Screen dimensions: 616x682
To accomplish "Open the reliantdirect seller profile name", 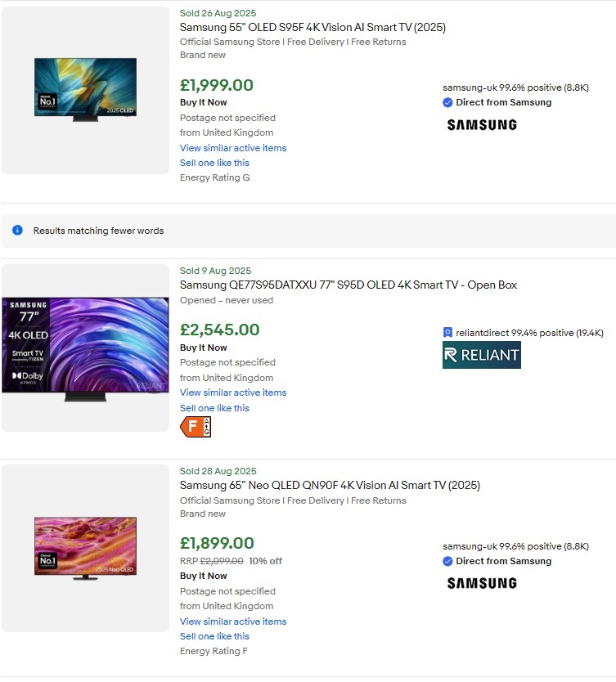I will [482, 333].
